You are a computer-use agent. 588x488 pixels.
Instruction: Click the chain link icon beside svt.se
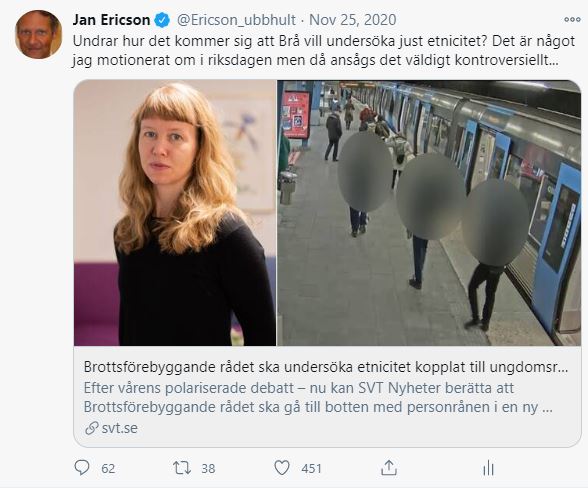click(91, 428)
